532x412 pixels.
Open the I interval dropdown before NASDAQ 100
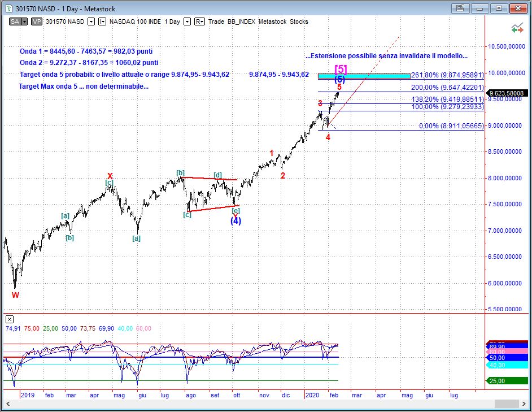coord(102,21)
